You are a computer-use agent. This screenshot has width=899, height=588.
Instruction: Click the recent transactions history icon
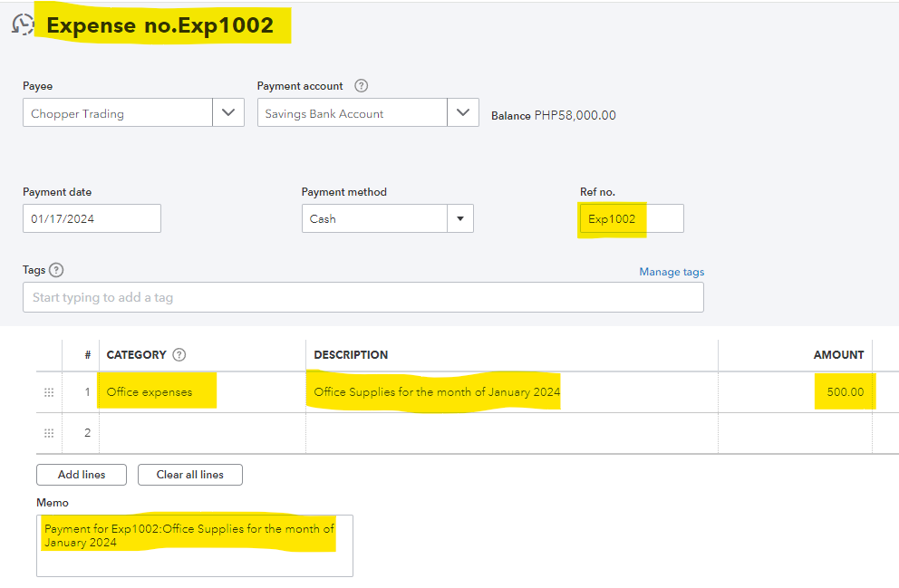(x=23, y=25)
